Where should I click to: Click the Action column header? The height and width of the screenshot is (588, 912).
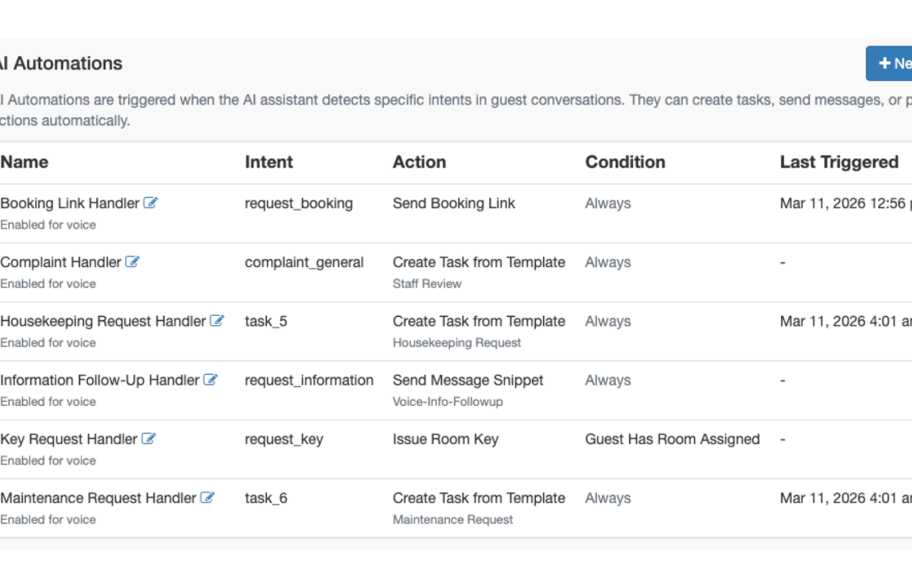(x=419, y=162)
